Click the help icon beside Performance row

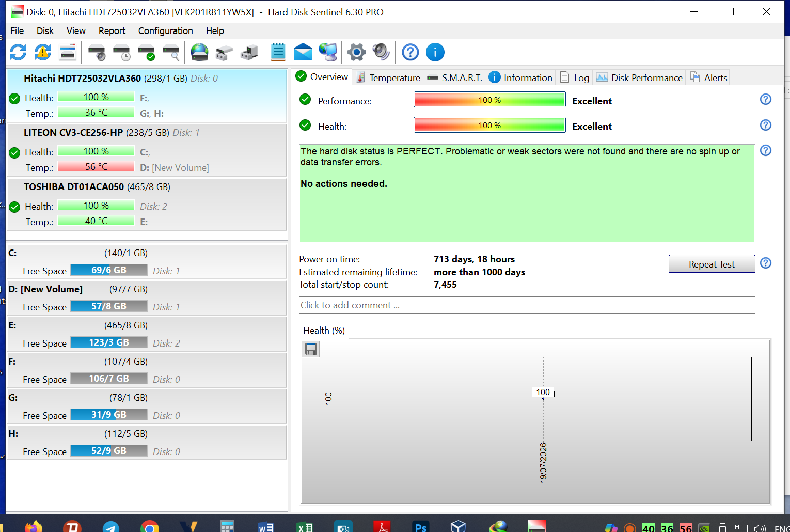pos(766,99)
